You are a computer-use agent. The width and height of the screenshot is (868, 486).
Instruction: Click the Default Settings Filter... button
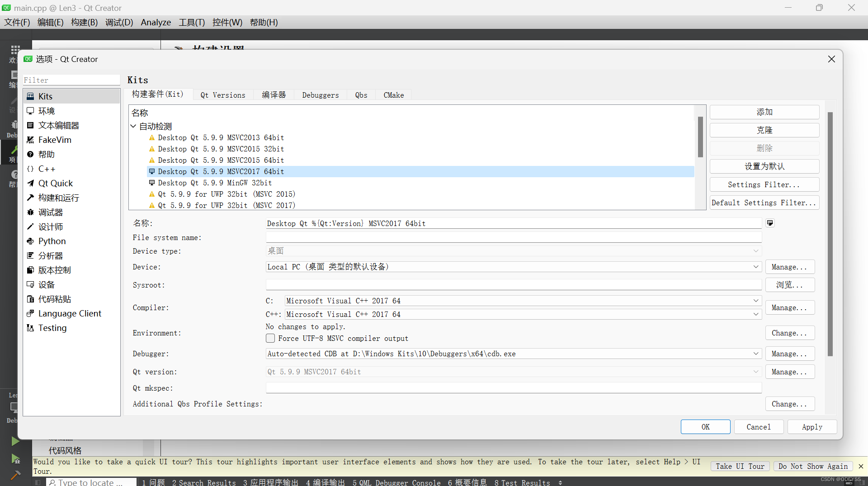(x=764, y=203)
